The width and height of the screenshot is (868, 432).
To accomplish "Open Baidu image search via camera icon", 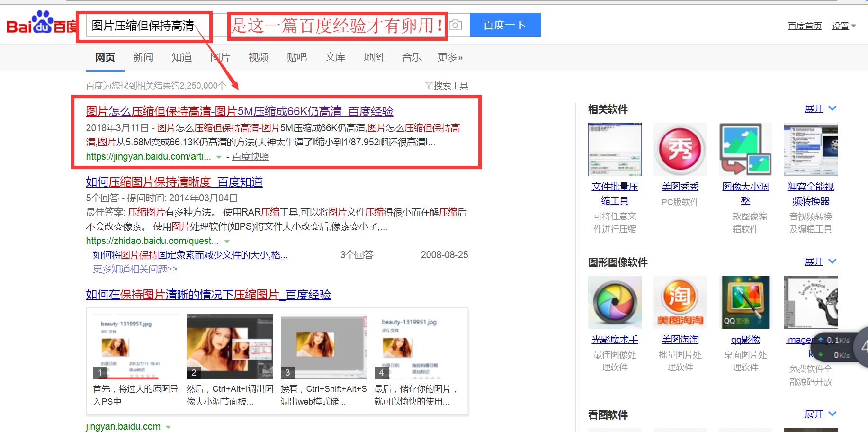I will click(x=455, y=25).
